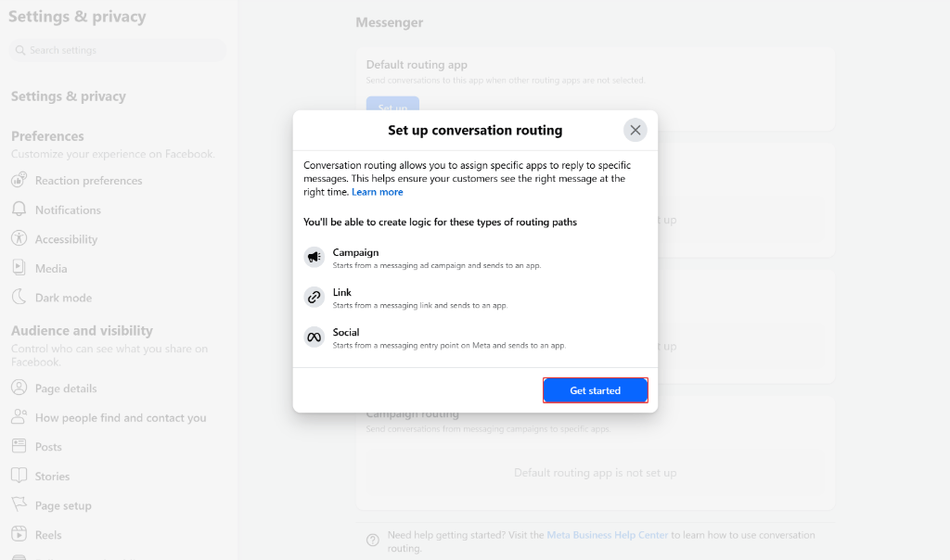Open Reels settings
The height and width of the screenshot is (560, 950).
point(48,535)
